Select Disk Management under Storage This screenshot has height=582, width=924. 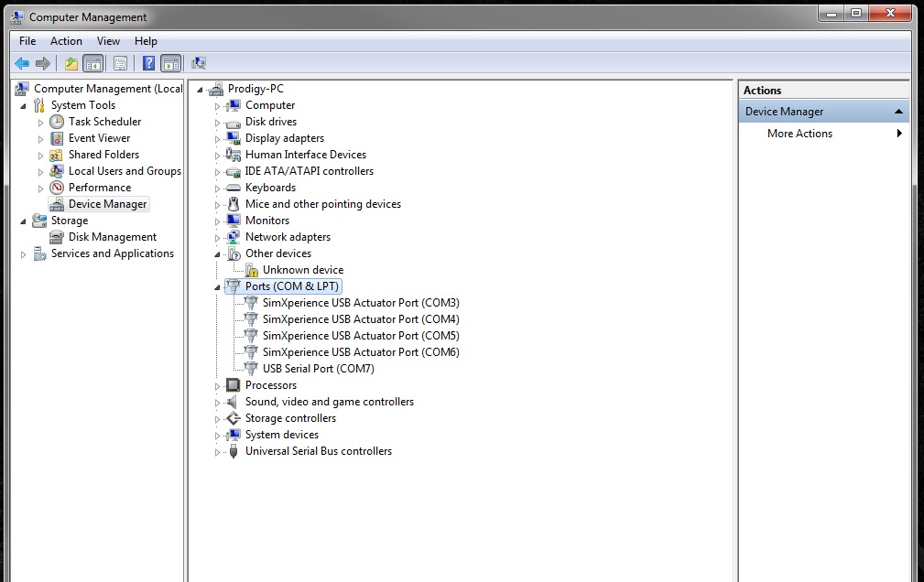tap(112, 237)
